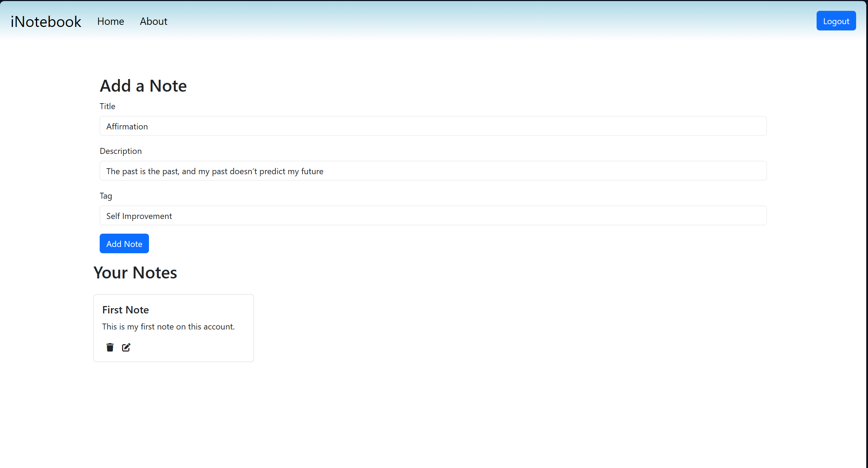Edit the First Note using pencil icon
The width and height of the screenshot is (868, 468).
126,347
